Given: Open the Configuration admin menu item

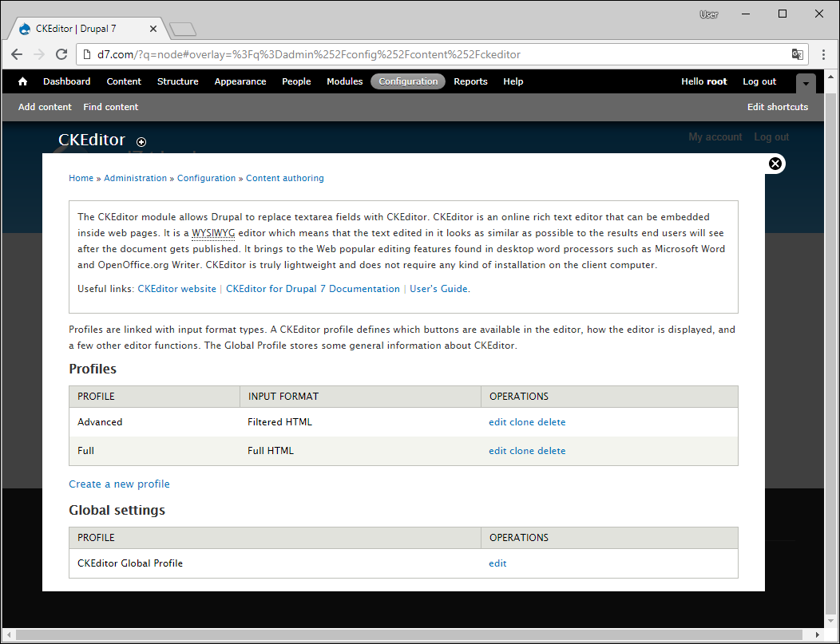Looking at the screenshot, I should click(408, 81).
